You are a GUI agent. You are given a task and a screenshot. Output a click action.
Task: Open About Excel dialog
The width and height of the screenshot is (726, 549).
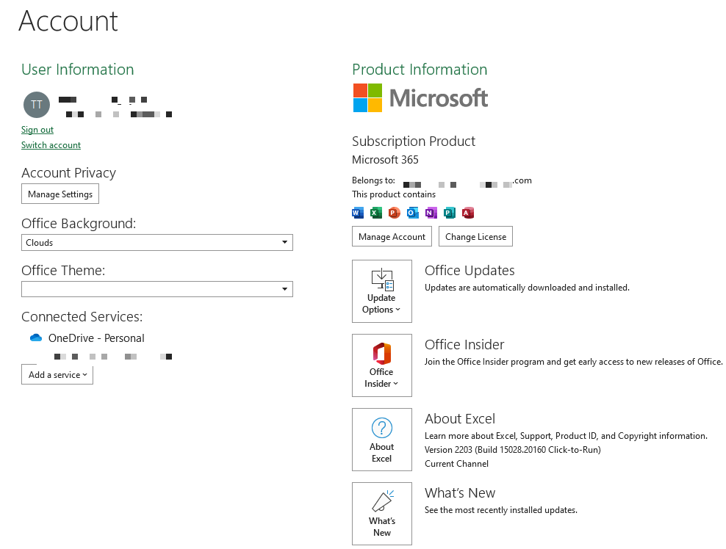pyautogui.click(x=382, y=439)
